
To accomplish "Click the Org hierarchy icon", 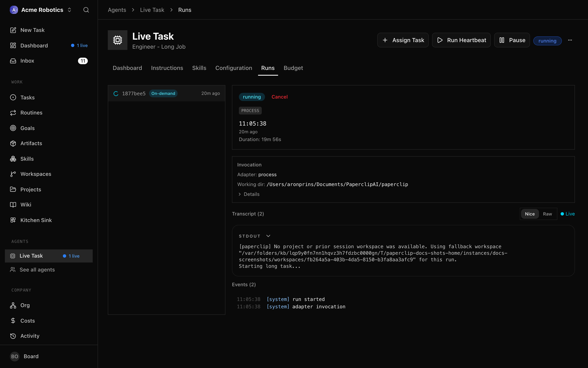I will coord(13,305).
